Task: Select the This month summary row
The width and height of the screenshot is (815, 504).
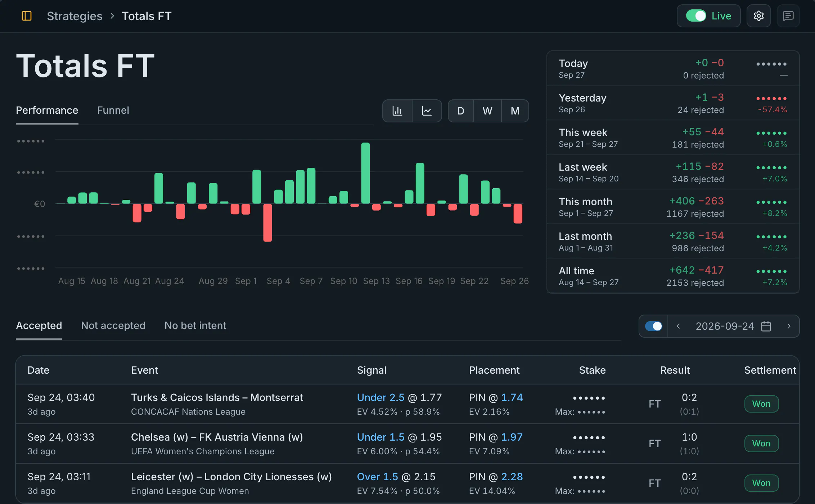Action: click(673, 207)
